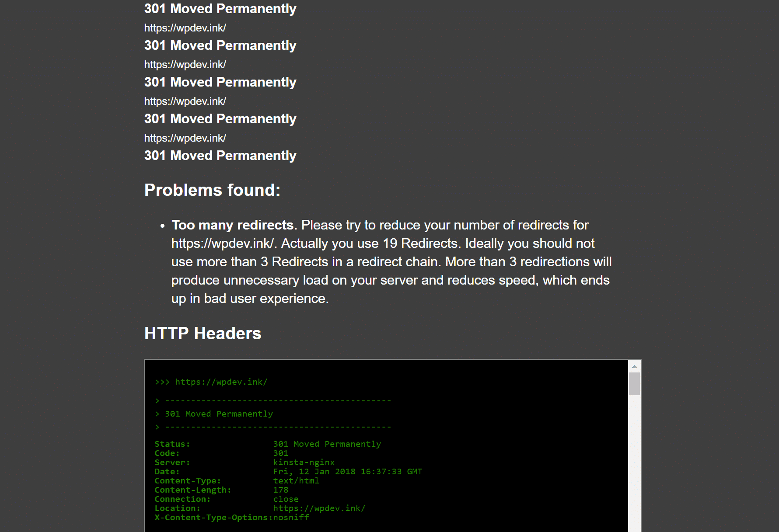Click the last 301 Moved Permanently heading above Problems found

(x=220, y=156)
